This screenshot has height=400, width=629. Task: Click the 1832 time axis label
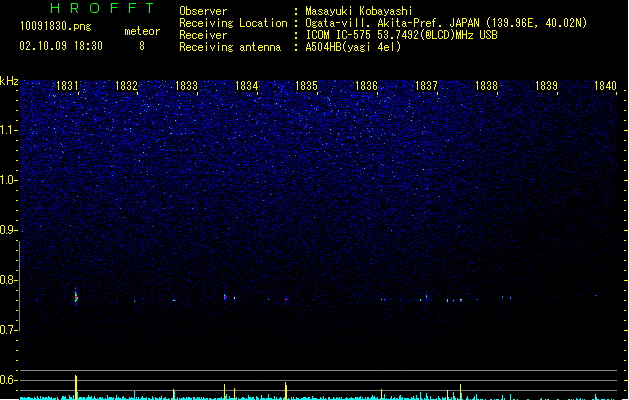pos(126,86)
